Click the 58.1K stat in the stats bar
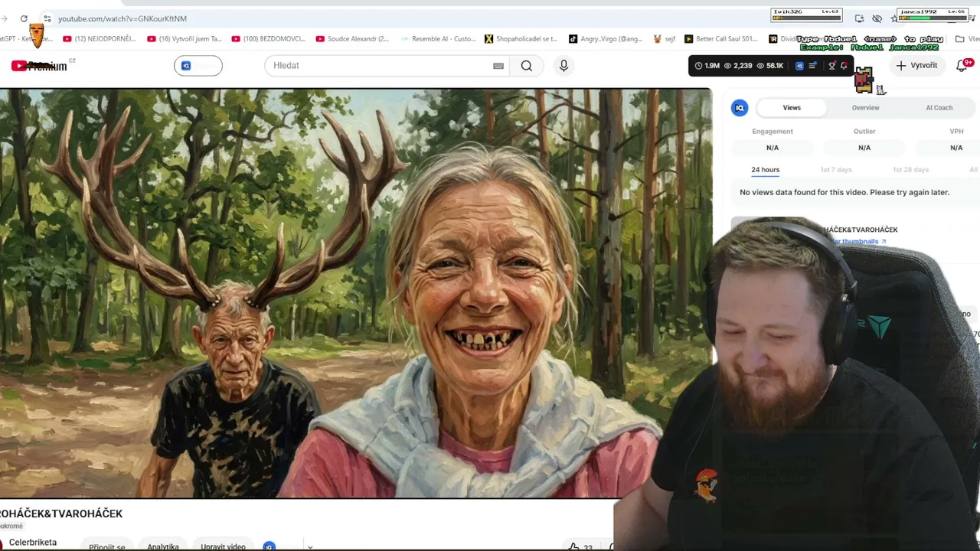 [770, 66]
